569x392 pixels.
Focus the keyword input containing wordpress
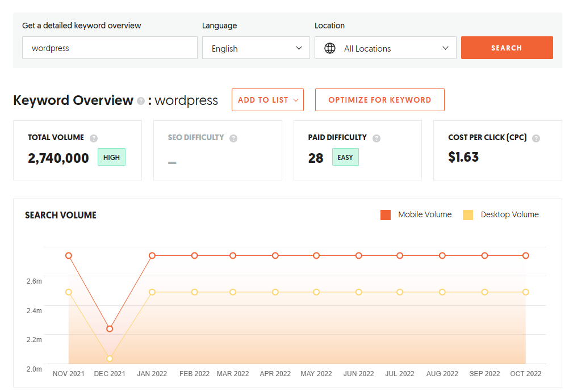coord(110,48)
